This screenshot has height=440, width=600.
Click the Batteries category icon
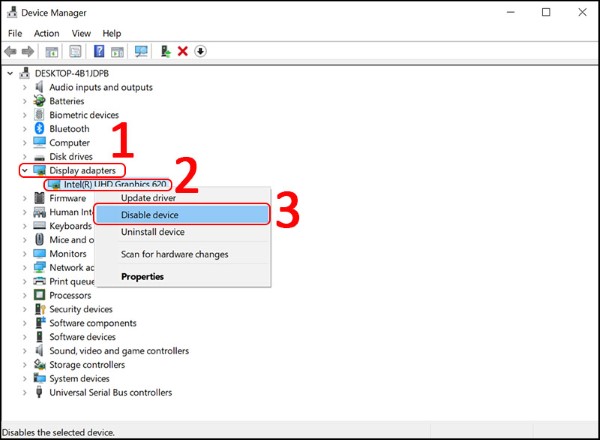tap(39, 101)
